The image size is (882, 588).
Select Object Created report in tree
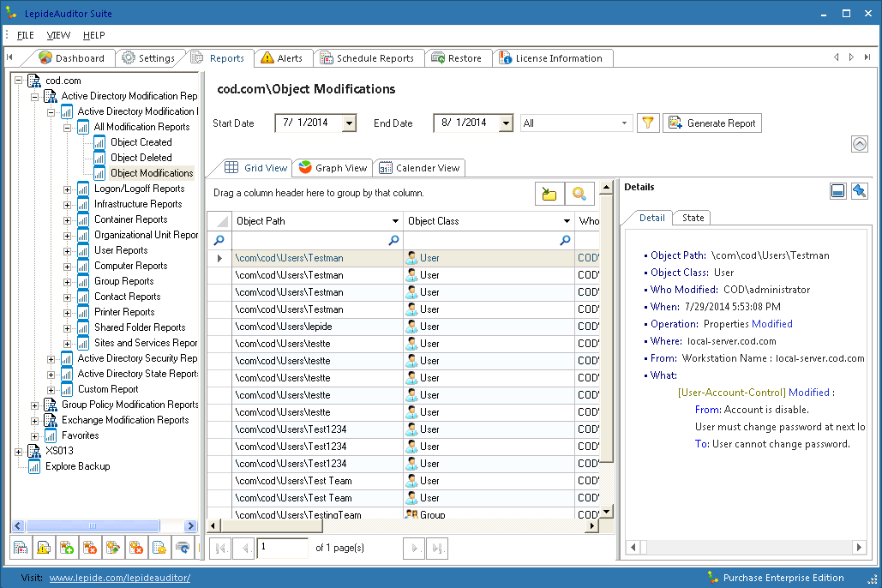141,142
